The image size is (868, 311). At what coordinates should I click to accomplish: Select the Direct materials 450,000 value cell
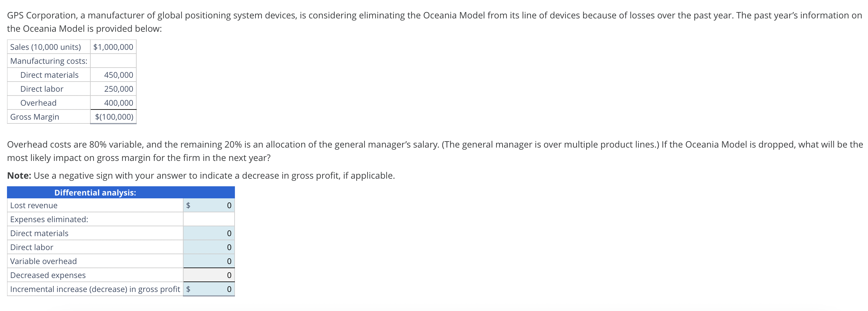(x=113, y=75)
